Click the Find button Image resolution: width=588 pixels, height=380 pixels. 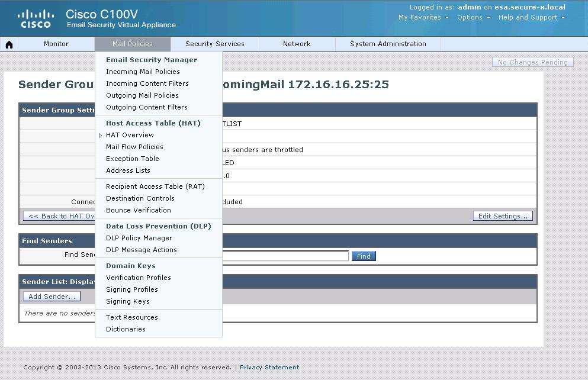(364, 256)
